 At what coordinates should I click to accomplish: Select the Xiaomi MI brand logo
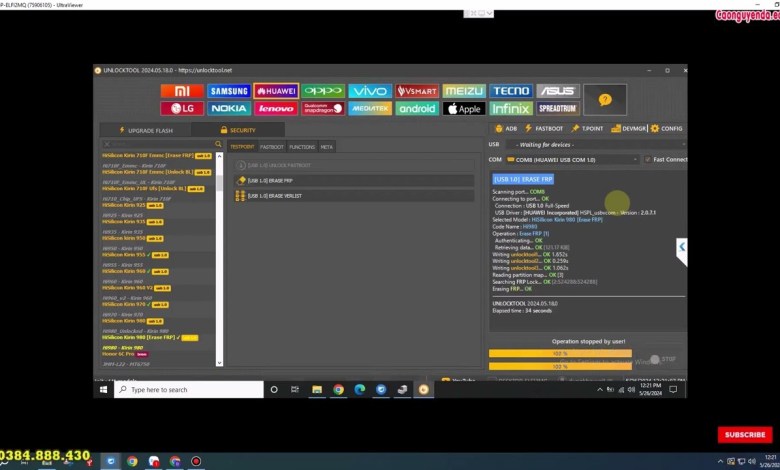coord(182,91)
